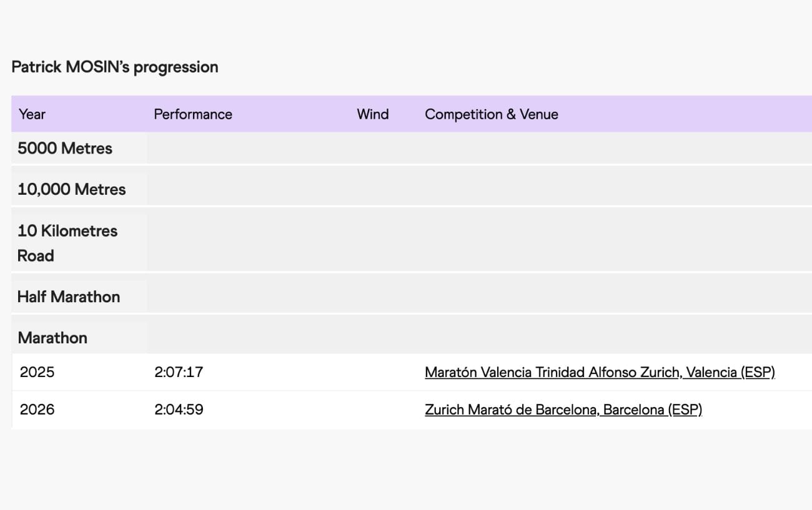Screen dimensions: 812x510
Task: Click the 2:07:17 marathon performance
Action: [x=179, y=373]
